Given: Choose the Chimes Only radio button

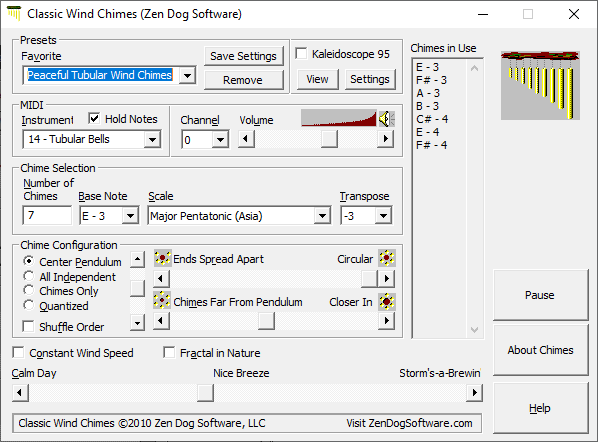Looking at the screenshot, I should (28, 290).
